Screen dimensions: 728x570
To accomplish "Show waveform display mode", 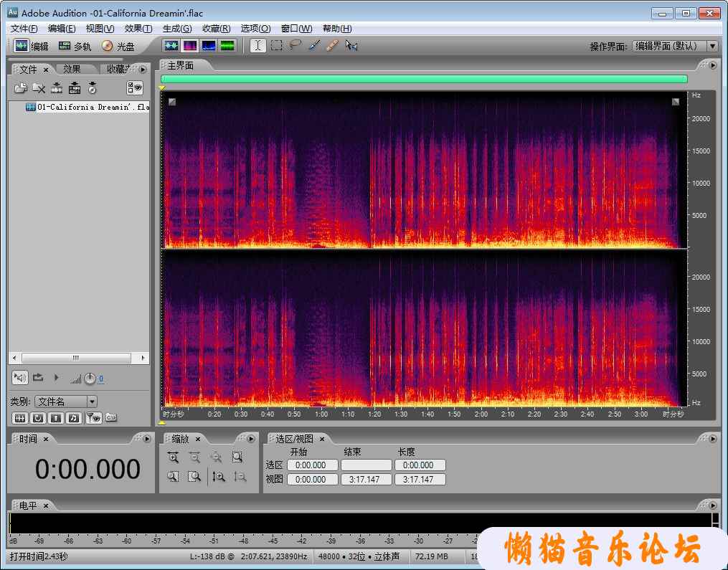I will pos(171,45).
